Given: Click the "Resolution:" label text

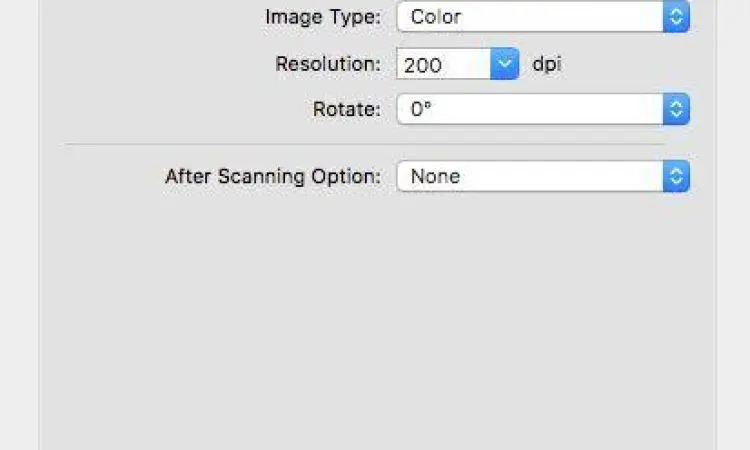Looking at the screenshot, I should point(328,65).
